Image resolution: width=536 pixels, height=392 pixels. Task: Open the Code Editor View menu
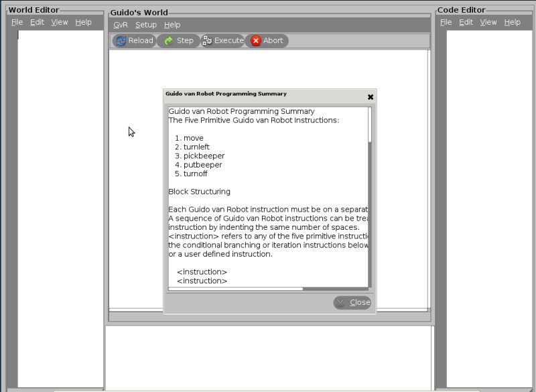488,22
